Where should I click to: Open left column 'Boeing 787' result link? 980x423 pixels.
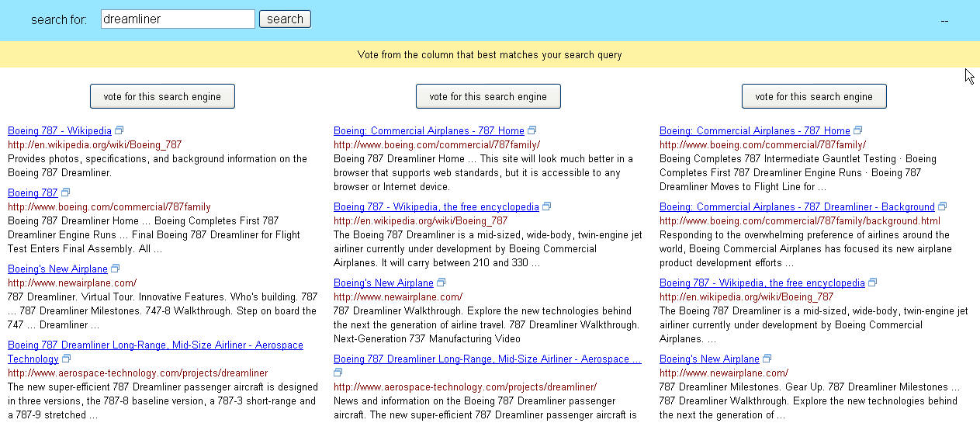pos(33,192)
